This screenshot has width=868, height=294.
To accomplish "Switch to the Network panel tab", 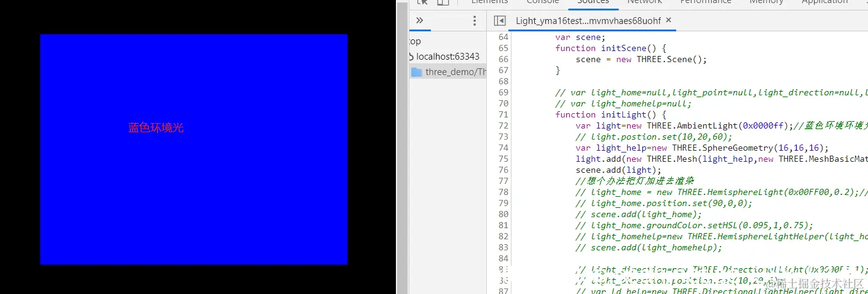I will pos(645,2).
